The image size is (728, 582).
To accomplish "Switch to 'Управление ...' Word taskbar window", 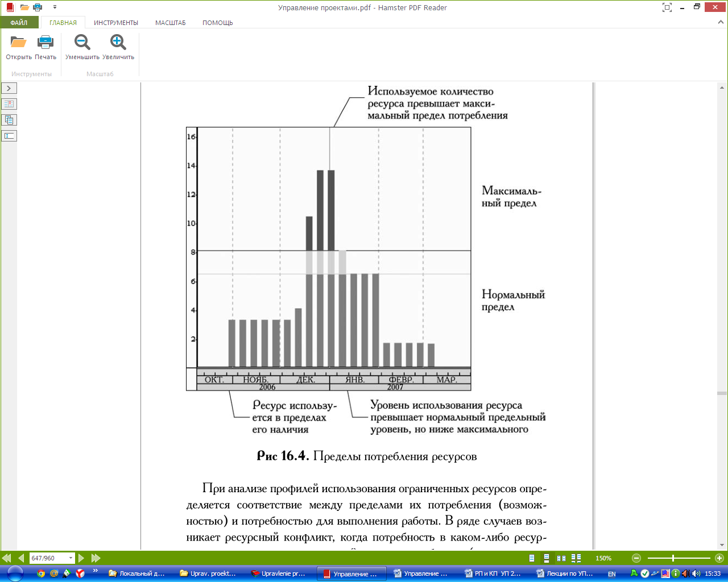I will 424,573.
